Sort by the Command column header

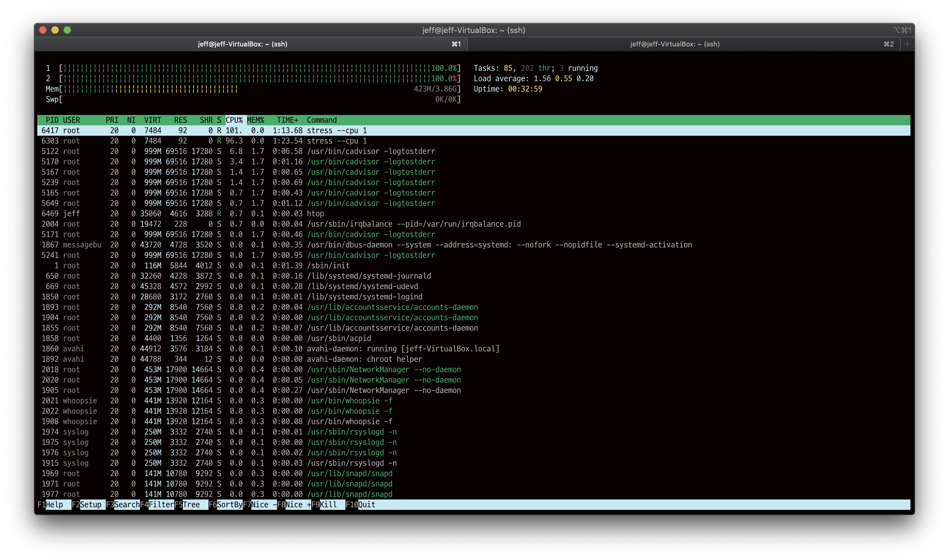tap(321, 120)
